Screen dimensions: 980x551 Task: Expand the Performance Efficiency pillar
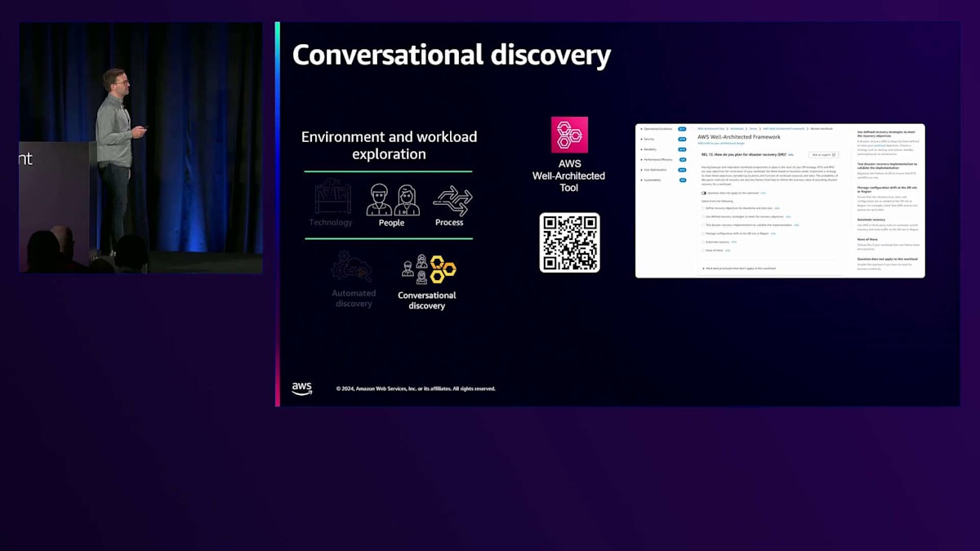tap(642, 159)
